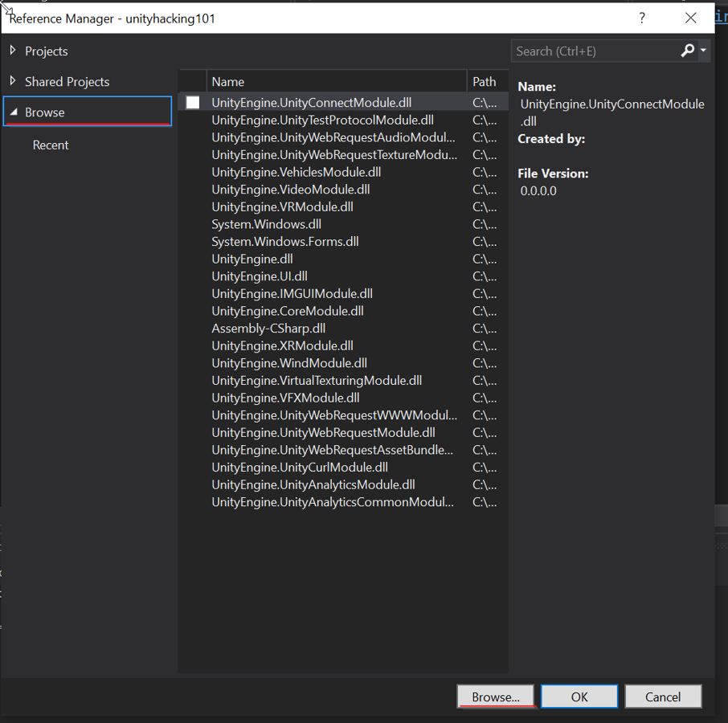The image size is (728, 723).
Task: Select UnityEngine.VRModule.dll
Action: pos(343,207)
